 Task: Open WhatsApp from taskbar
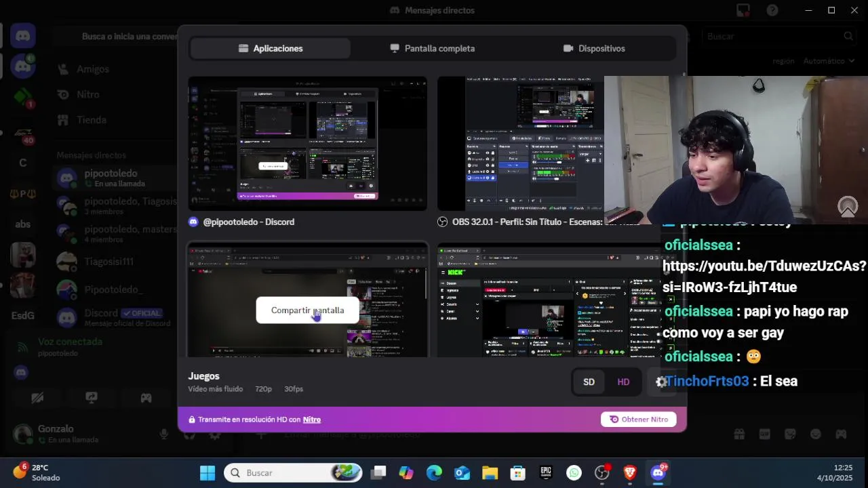click(x=574, y=472)
